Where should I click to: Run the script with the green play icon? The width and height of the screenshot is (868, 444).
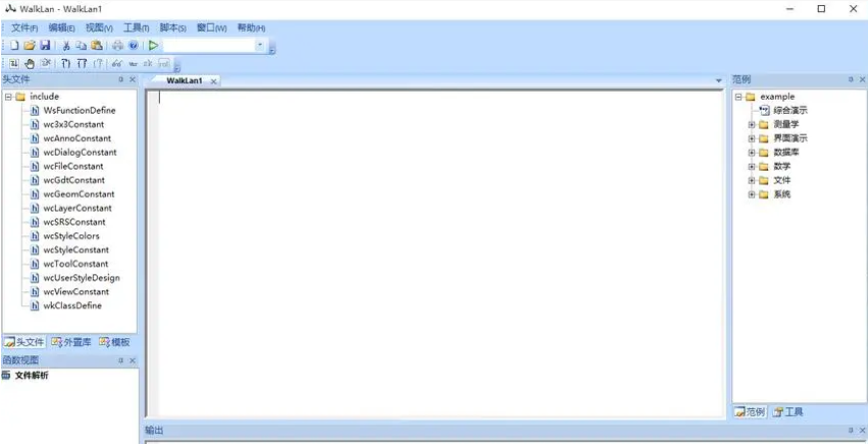154,46
